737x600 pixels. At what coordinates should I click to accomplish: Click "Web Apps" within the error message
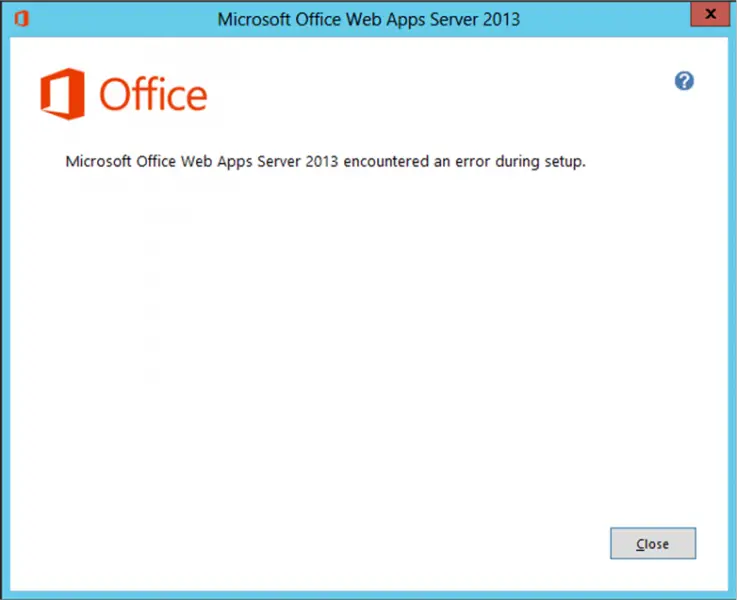tap(217, 162)
